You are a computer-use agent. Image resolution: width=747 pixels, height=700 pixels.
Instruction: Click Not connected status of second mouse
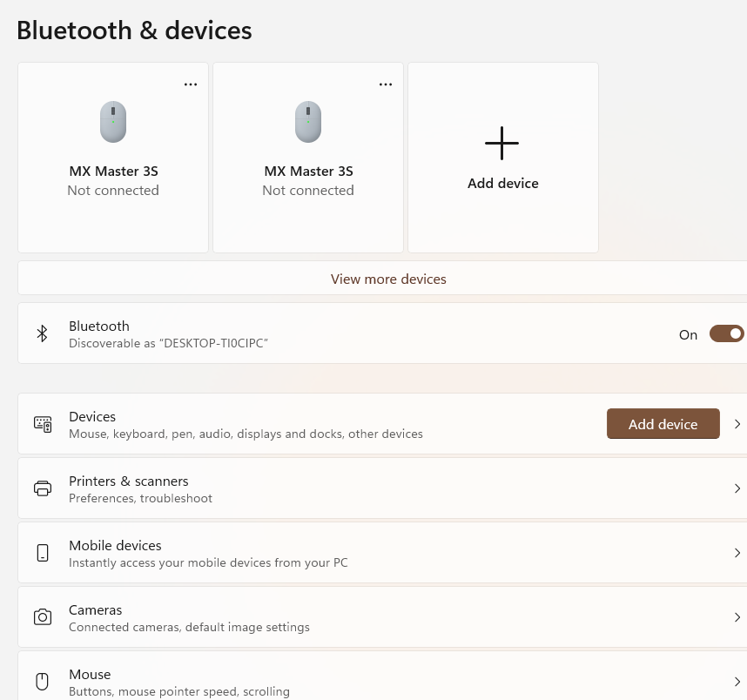308,191
